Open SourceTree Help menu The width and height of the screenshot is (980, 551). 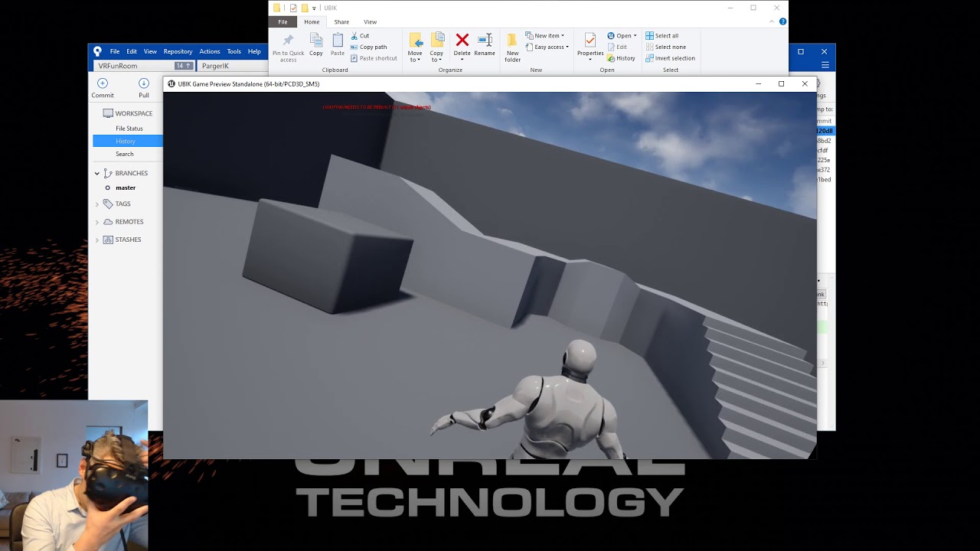point(254,51)
